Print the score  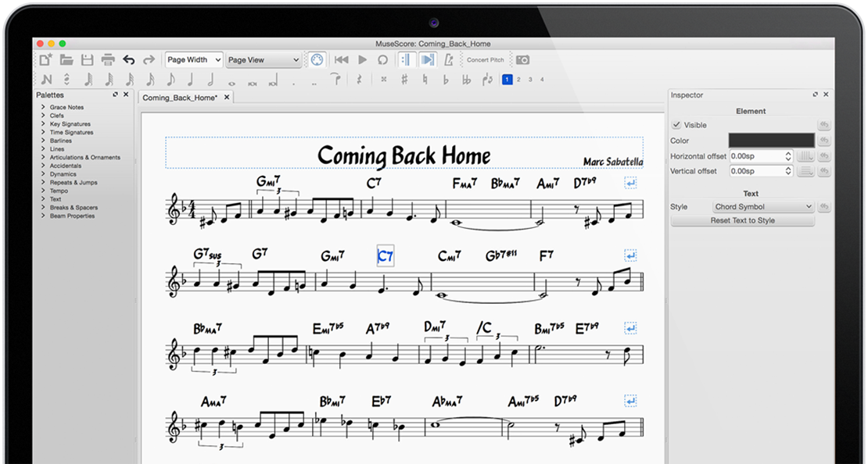[106, 59]
